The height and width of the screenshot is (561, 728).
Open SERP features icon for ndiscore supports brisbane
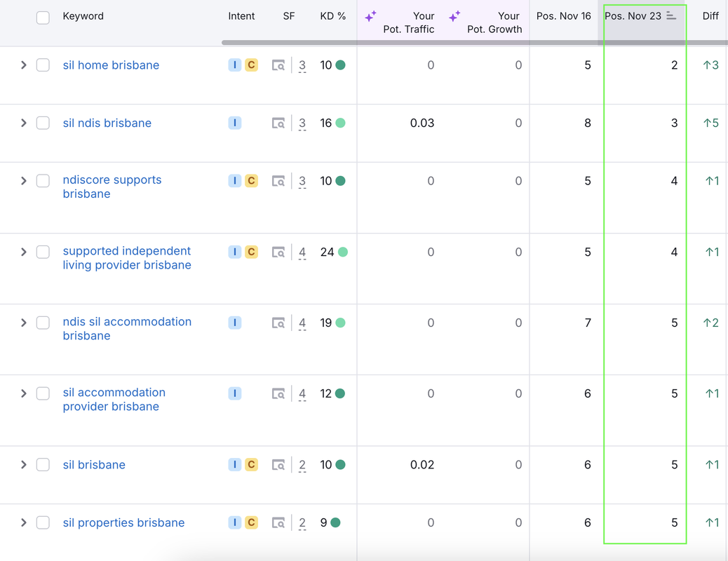tap(278, 181)
